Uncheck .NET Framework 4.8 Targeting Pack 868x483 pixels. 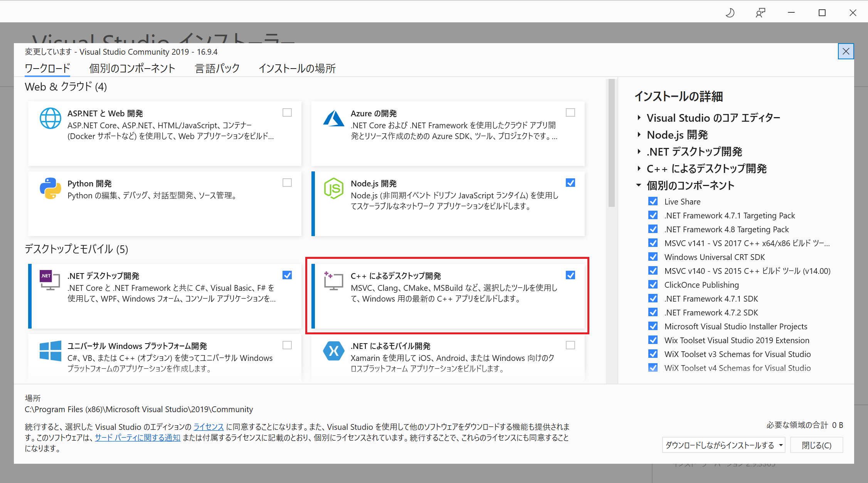(x=653, y=229)
